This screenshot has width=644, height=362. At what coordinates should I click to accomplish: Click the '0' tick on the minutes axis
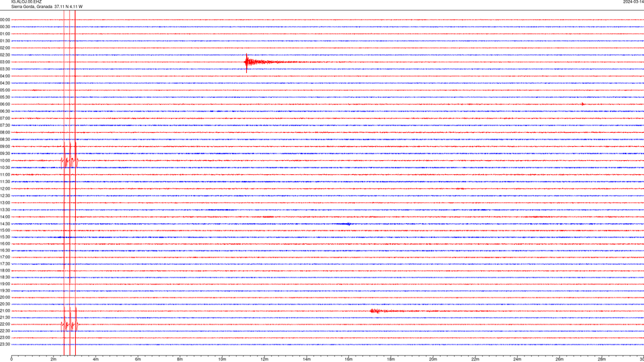(11, 359)
